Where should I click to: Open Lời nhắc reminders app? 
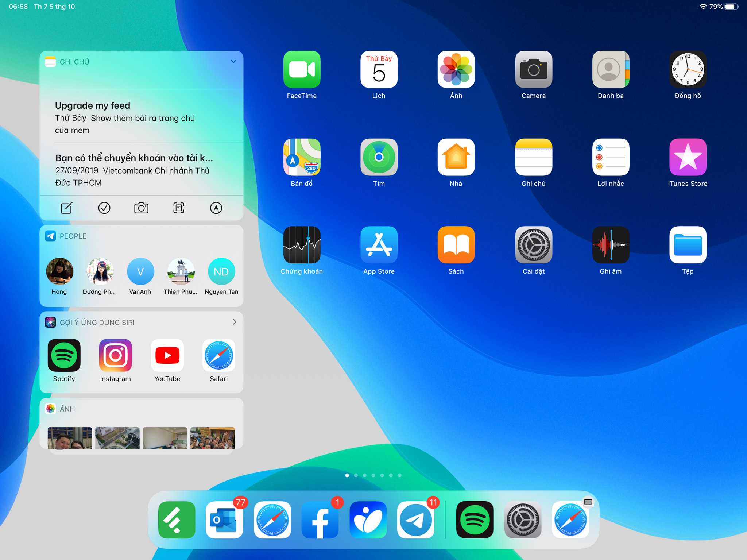click(x=611, y=157)
